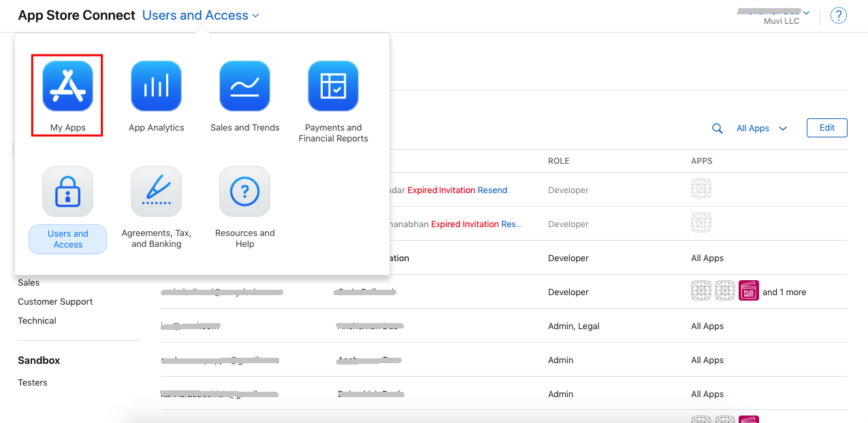Click the App Store Connect title
Viewport: 868px width, 423px height.
[77, 15]
